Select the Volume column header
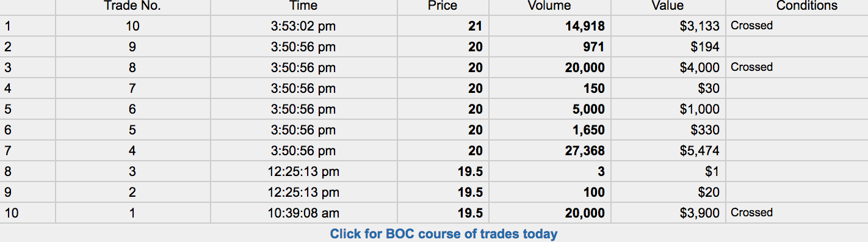Viewport: 868px width, 242px height. tap(549, 6)
